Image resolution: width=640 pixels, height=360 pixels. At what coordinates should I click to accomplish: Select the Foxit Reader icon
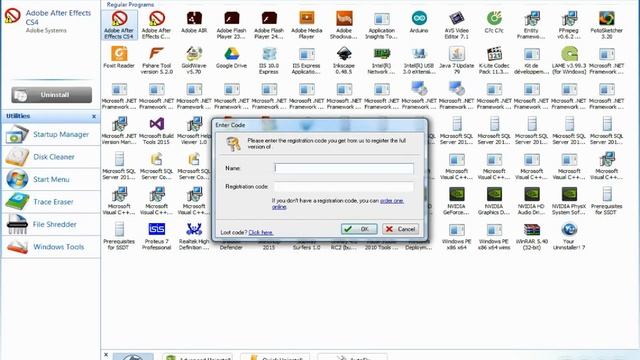[119, 58]
